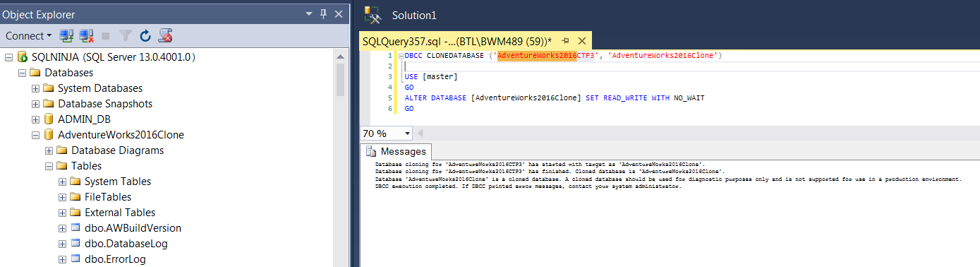
Task: Close the Object Explorer panel
Action: pyautogui.click(x=339, y=14)
